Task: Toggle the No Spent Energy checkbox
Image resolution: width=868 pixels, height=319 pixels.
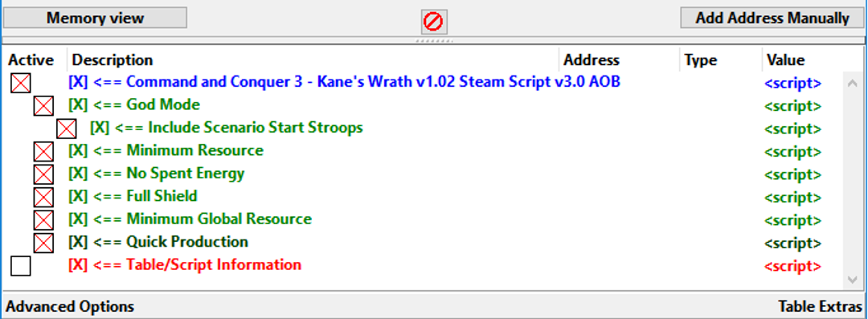Action: 43,174
